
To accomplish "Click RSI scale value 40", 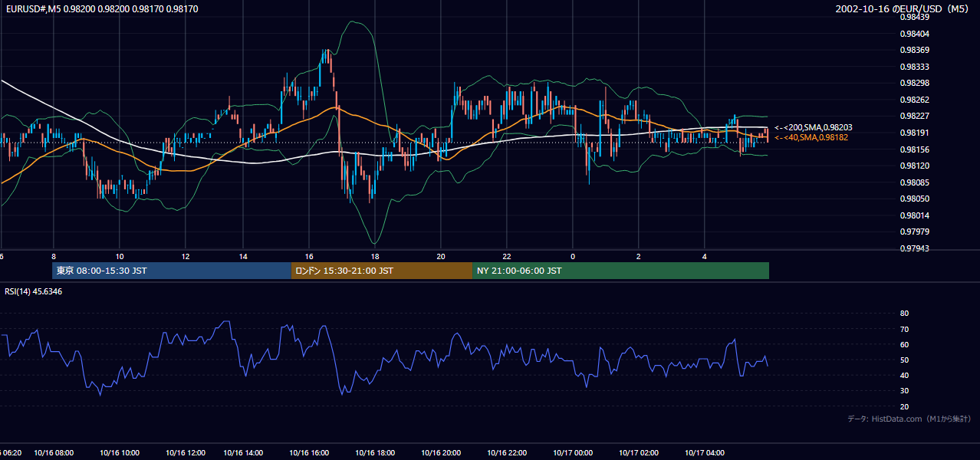I will point(904,376).
